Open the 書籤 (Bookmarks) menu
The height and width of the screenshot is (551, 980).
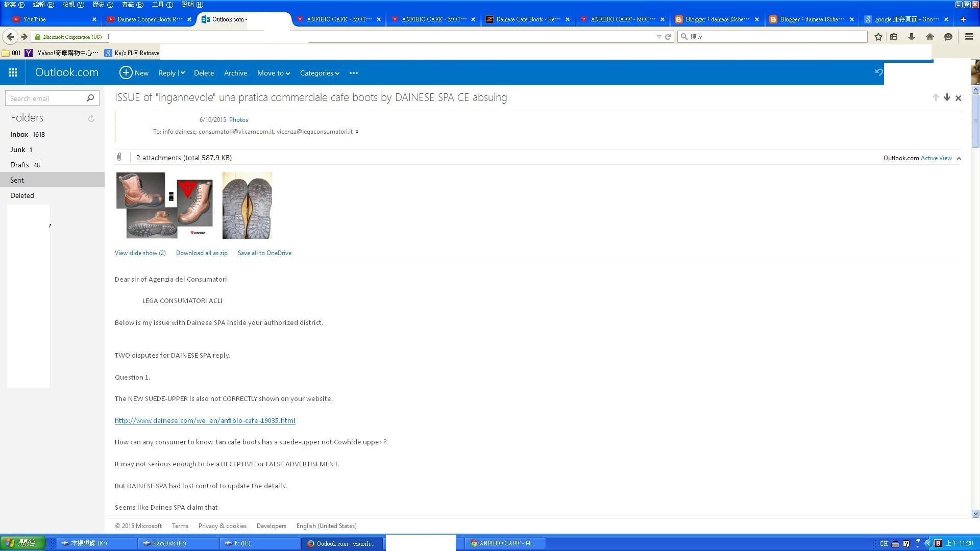point(132,5)
